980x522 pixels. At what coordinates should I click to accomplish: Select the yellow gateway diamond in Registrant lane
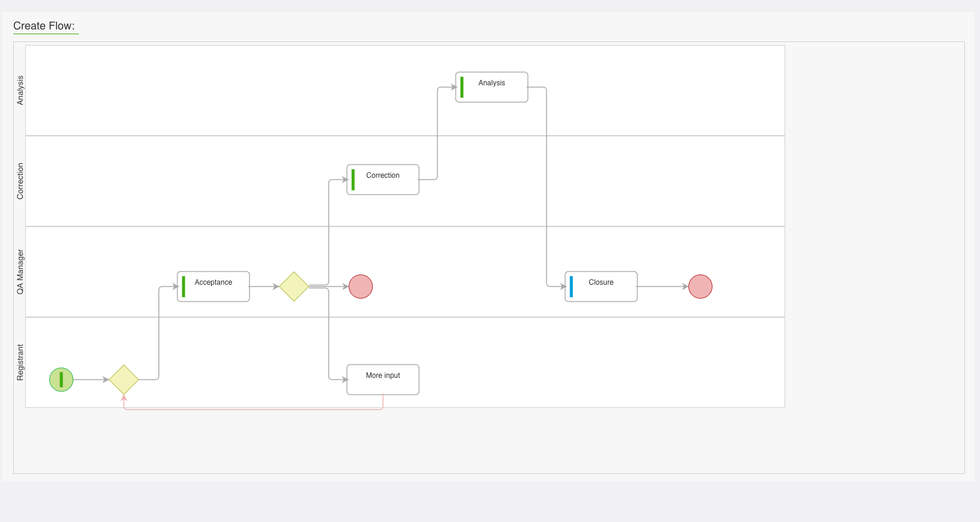(x=124, y=380)
